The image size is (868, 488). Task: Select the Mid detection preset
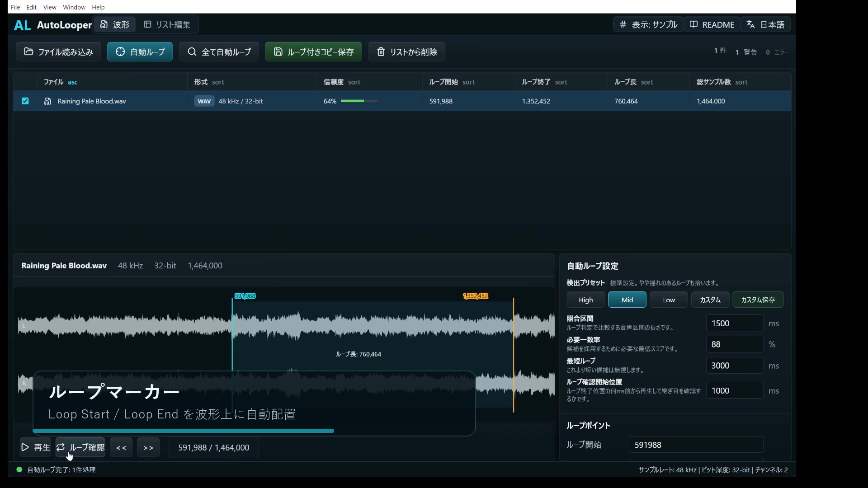627,300
